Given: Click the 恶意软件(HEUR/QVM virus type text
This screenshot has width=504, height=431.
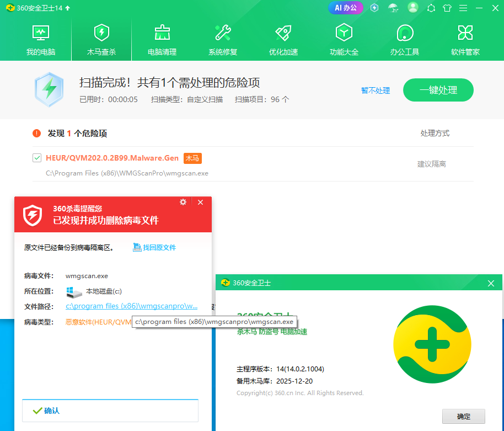Looking at the screenshot, I should click(x=98, y=322).
